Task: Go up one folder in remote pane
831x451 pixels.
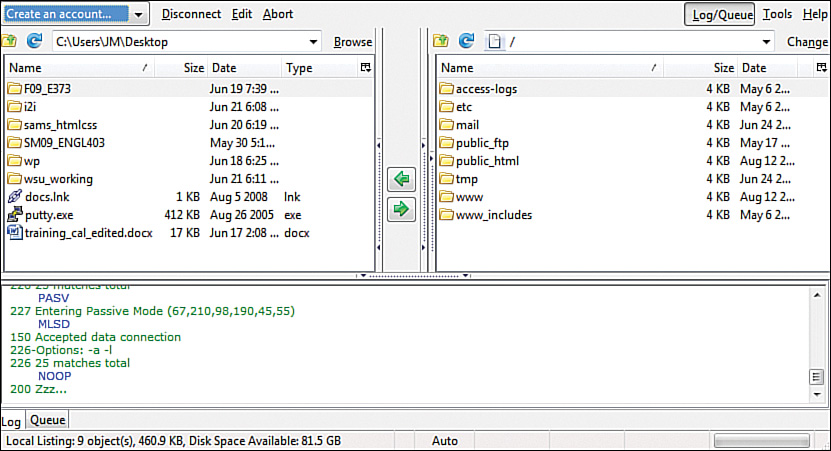Action: click(440, 41)
